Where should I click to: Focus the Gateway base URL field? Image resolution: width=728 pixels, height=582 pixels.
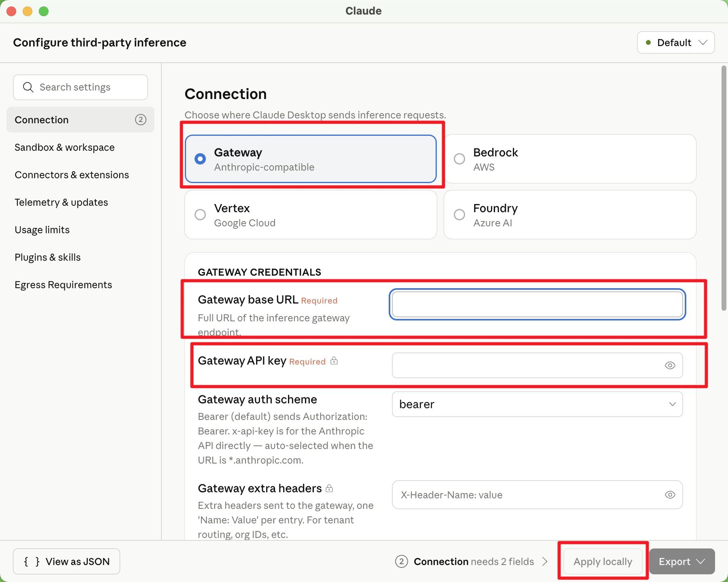pyautogui.click(x=537, y=304)
